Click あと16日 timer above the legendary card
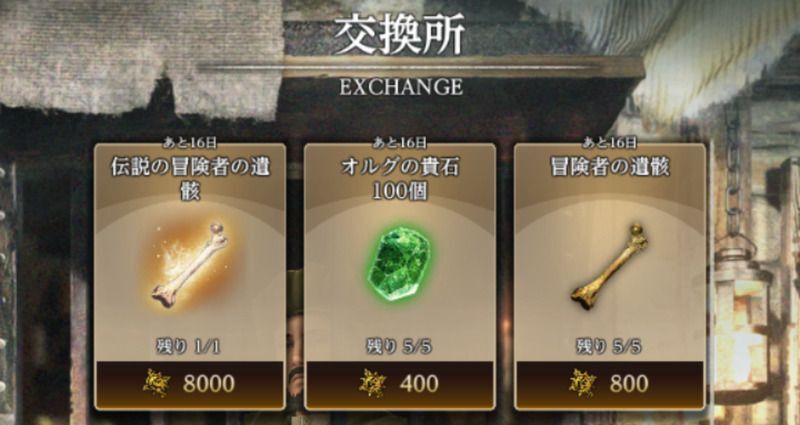Viewport: 800px width, 425px height. coord(190,143)
